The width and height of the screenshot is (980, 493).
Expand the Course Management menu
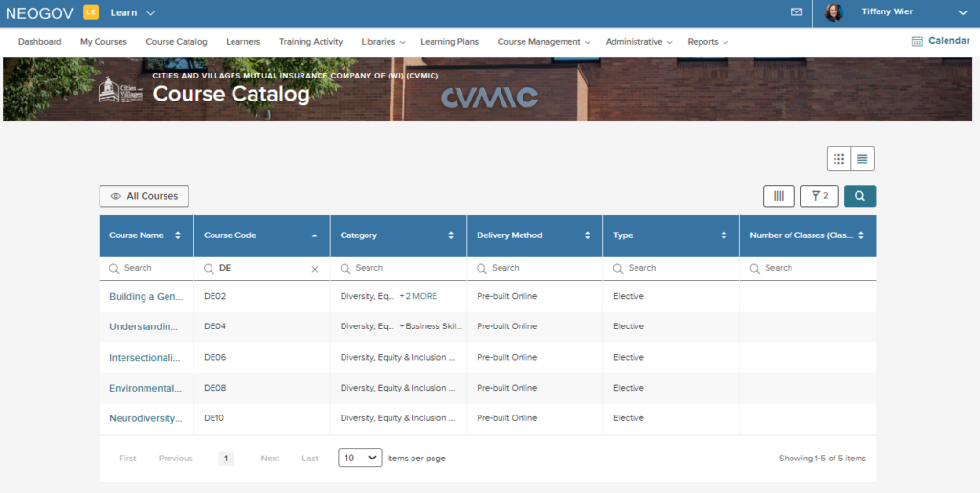pos(544,42)
